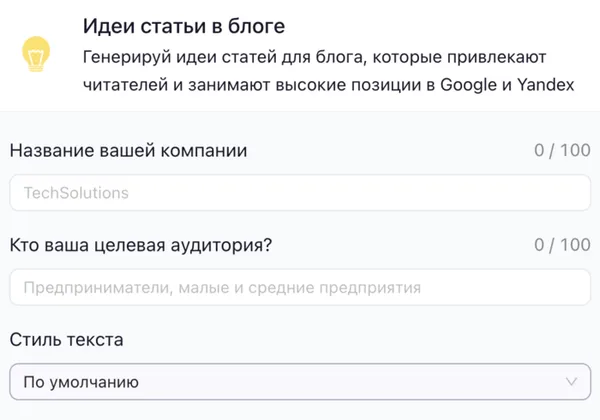Viewport: 600px width, 420px height.
Task: Select the "По умолчанию" value text
Action: point(81,382)
